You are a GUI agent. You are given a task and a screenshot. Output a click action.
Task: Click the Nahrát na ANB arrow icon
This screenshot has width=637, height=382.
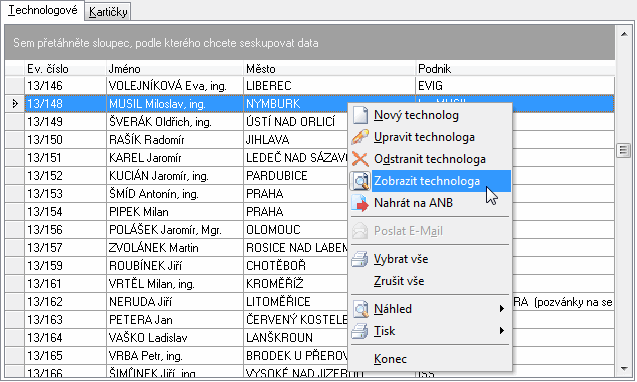coord(360,203)
